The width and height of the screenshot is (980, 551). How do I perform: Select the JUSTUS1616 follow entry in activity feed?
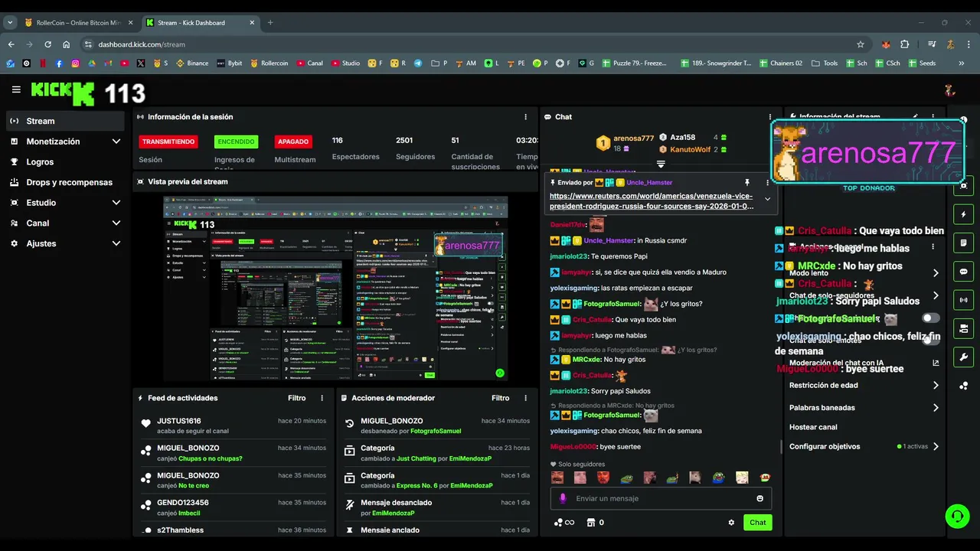coord(233,425)
